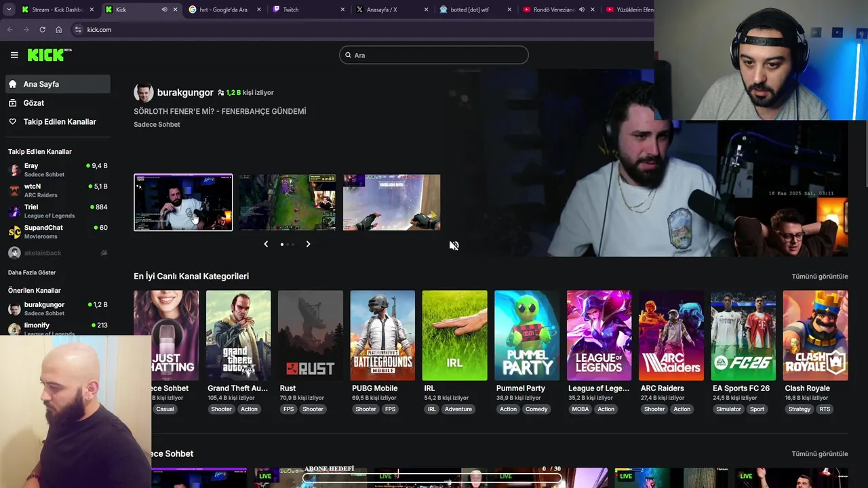Viewport: 868px width, 488px height.
Task: Click burakgungor avatar in featured stream
Action: (143, 93)
